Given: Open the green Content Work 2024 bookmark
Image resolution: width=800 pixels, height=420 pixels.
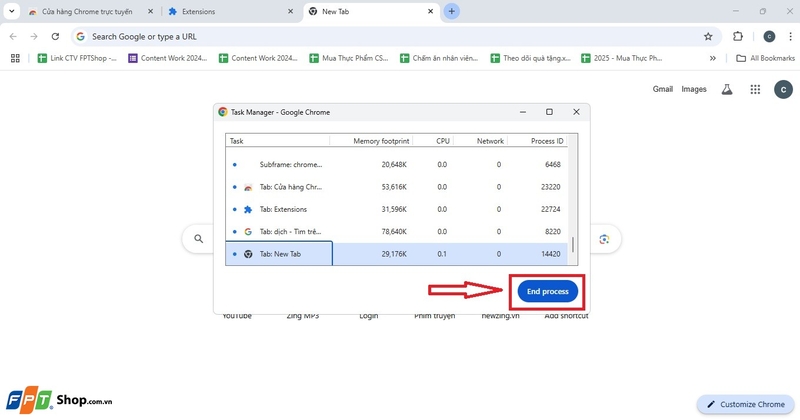Looking at the screenshot, I should pos(258,58).
